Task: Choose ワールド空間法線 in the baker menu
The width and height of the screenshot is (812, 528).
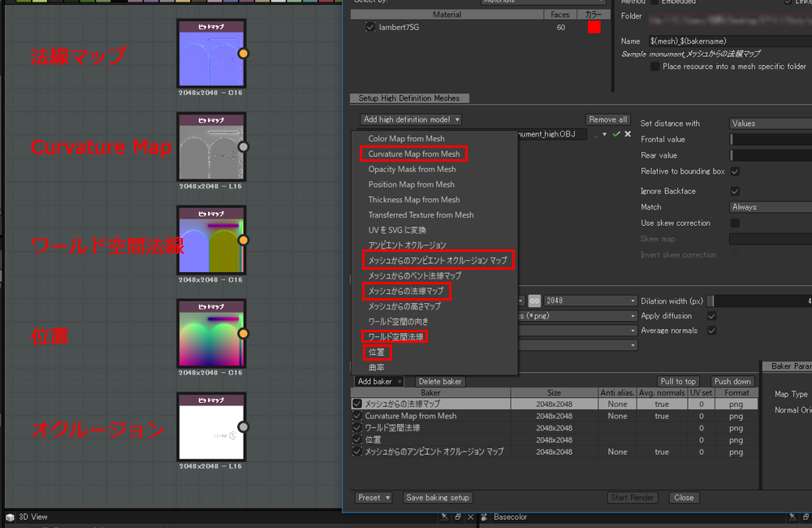Action: (x=395, y=337)
